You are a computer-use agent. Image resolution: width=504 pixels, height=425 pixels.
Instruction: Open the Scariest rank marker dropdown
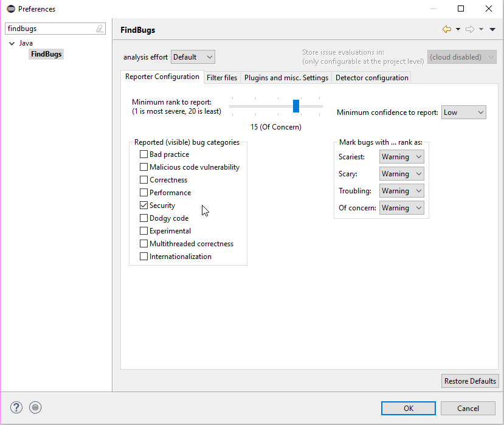tap(401, 157)
